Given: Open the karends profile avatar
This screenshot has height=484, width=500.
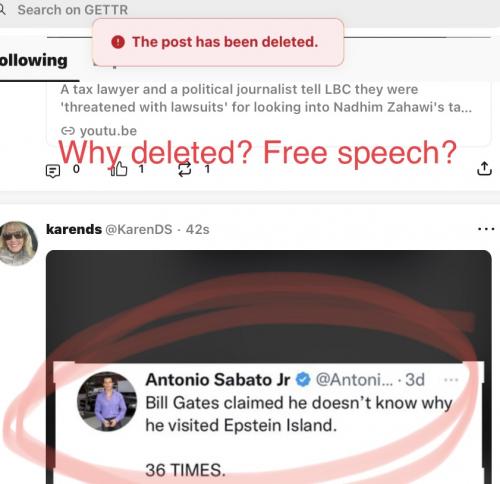Looking at the screenshot, I should click(x=17, y=243).
